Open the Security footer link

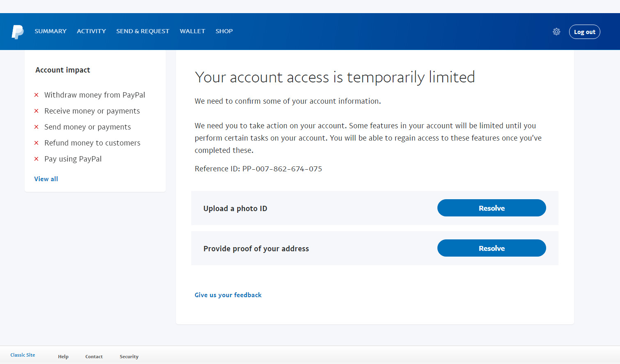point(129,357)
